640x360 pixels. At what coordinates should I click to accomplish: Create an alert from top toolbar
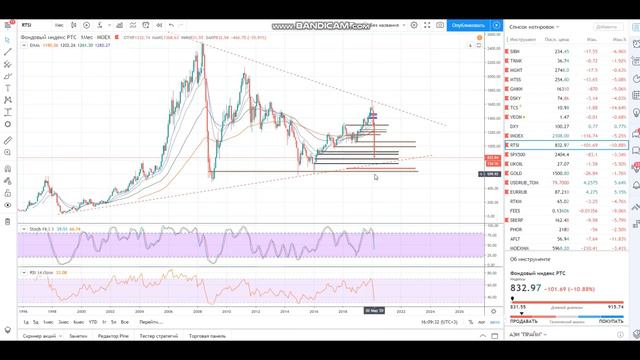(x=146, y=25)
